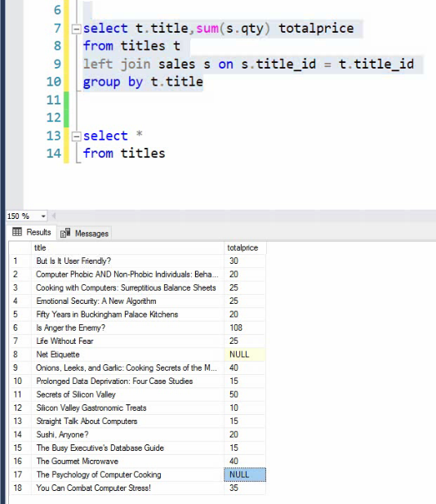Click the Results grid icon
436x504 pixels.
pyautogui.click(x=16, y=232)
